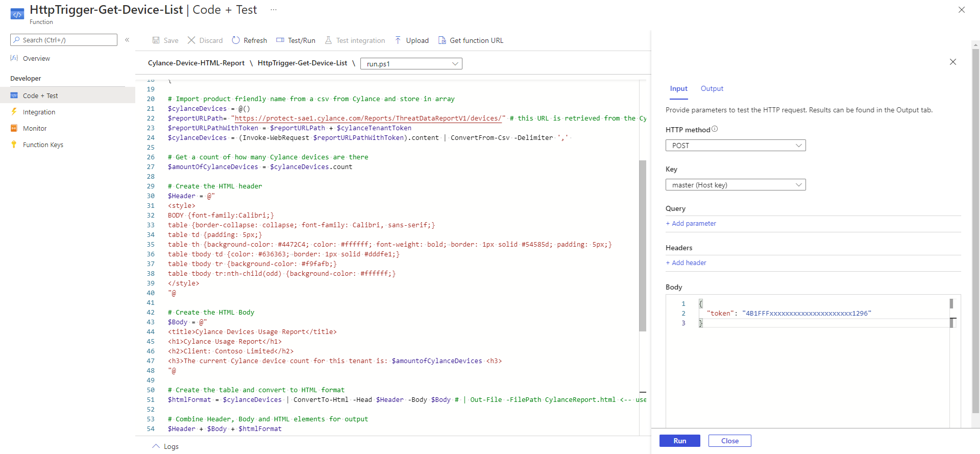The height and width of the screenshot is (454, 980).
Task: Click the Run button
Action: [x=680, y=441]
